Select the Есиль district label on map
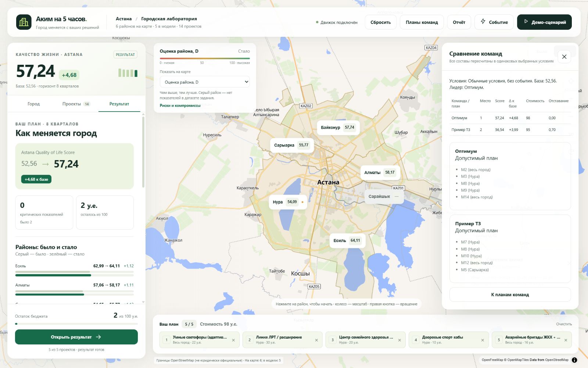This screenshot has height=368, width=588. pos(347,240)
